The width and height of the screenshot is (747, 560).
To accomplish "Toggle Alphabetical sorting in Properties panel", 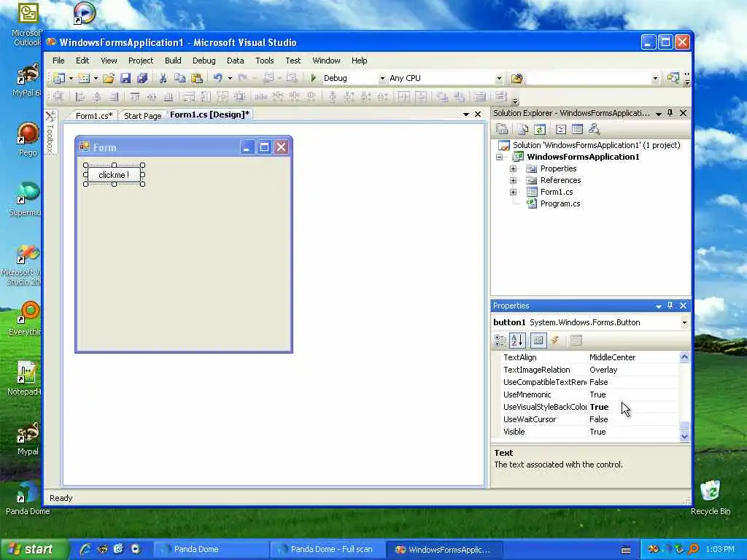I will pos(517,340).
